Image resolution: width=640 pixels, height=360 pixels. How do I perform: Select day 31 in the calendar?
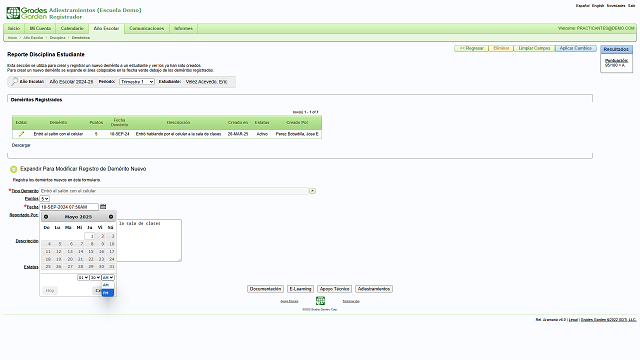point(111,267)
